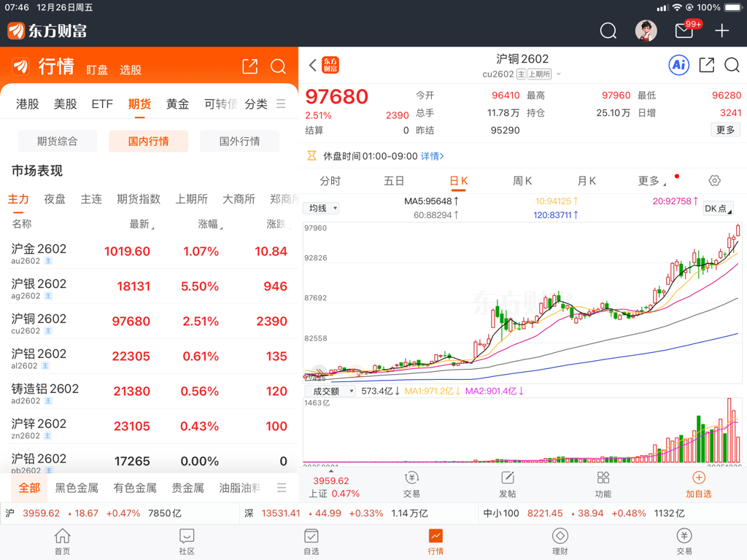The width and height of the screenshot is (747, 560).
Task: Tap the search icon in top header
Action: tap(608, 31)
